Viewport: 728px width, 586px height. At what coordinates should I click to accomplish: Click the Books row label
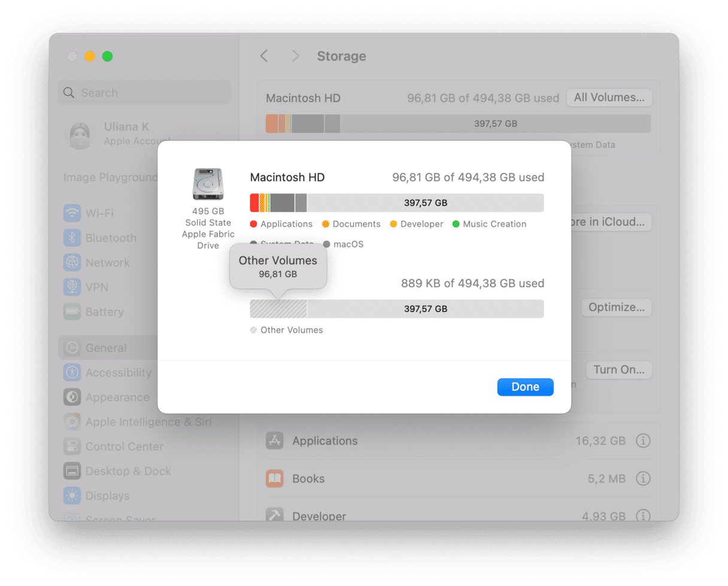[x=308, y=479]
